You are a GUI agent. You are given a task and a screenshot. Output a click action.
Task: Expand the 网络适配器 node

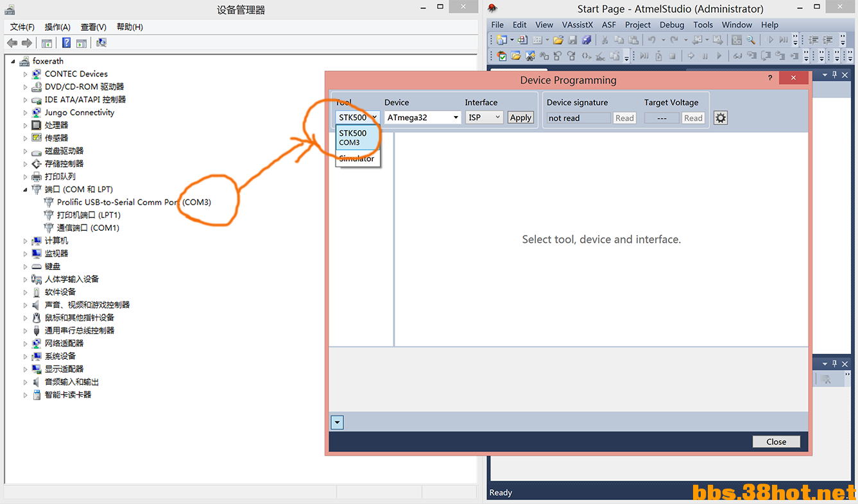click(x=26, y=343)
